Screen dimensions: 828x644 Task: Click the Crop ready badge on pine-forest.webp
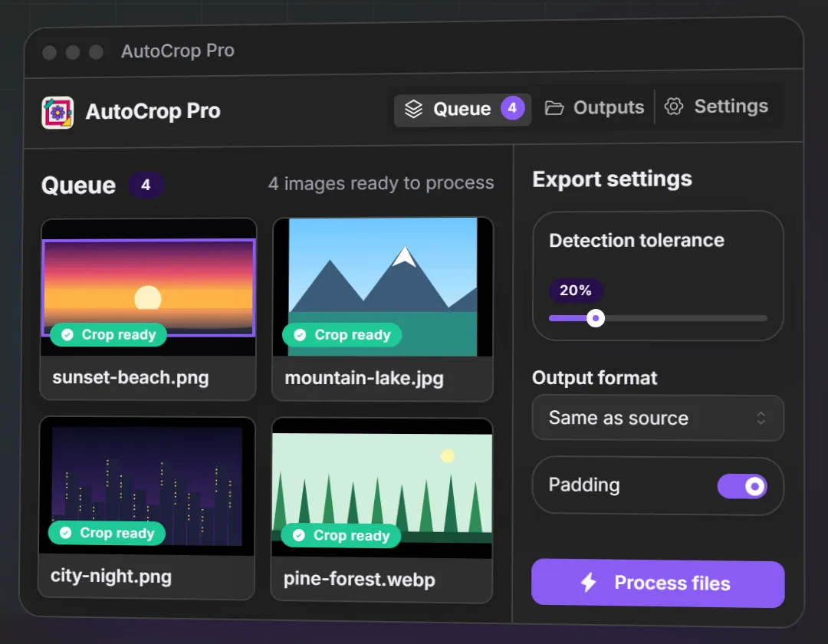pos(340,535)
